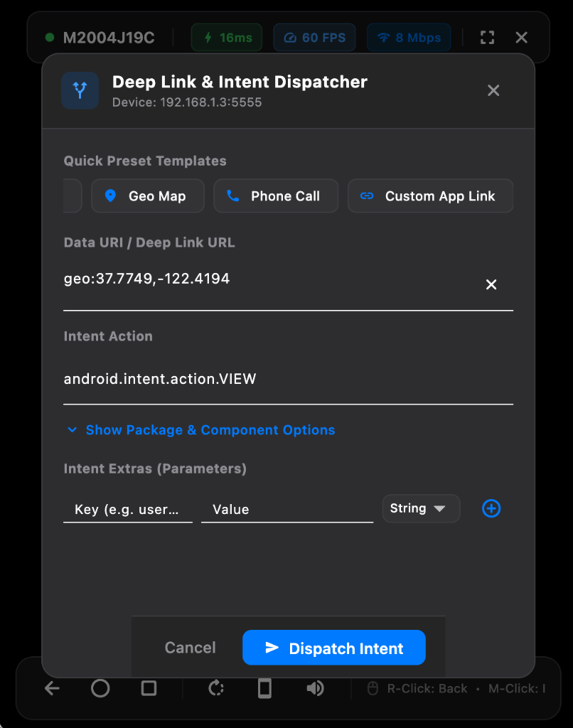
Task: Click the recent apps square button
Action: point(149,688)
